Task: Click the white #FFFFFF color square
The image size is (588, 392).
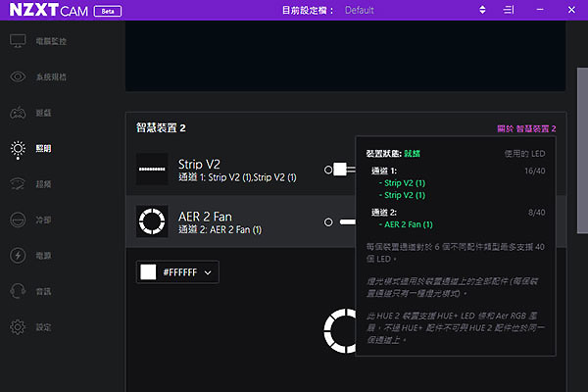Action: 148,272
